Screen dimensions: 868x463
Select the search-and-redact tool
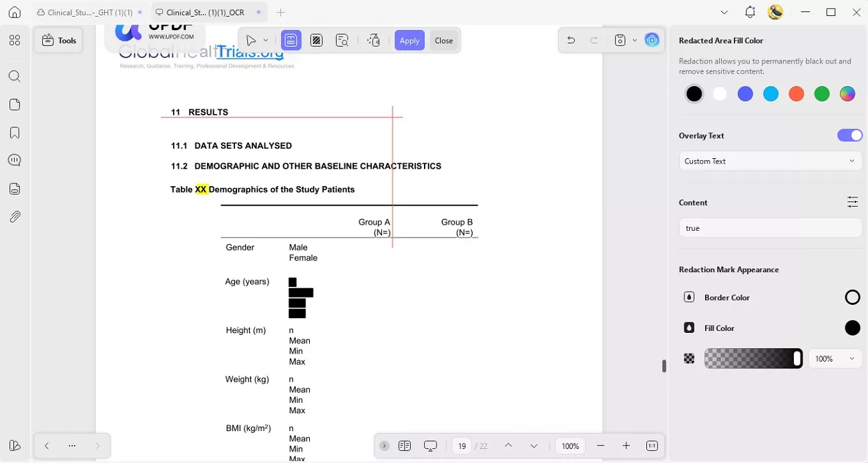(342, 40)
